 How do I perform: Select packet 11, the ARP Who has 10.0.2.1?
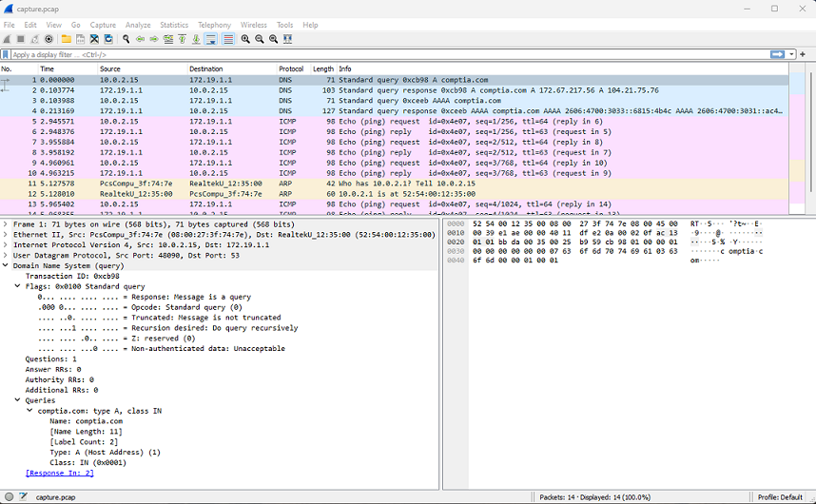tap(395, 184)
